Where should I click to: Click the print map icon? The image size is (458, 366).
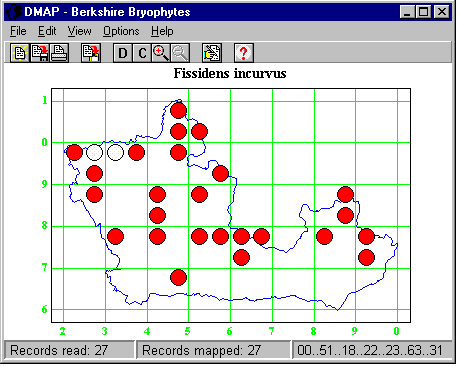59,53
